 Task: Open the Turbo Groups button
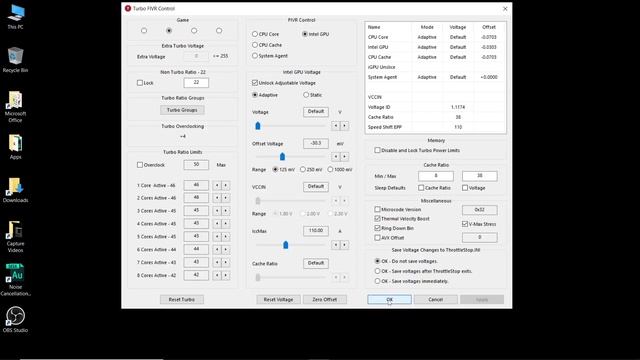pos(182,110)
